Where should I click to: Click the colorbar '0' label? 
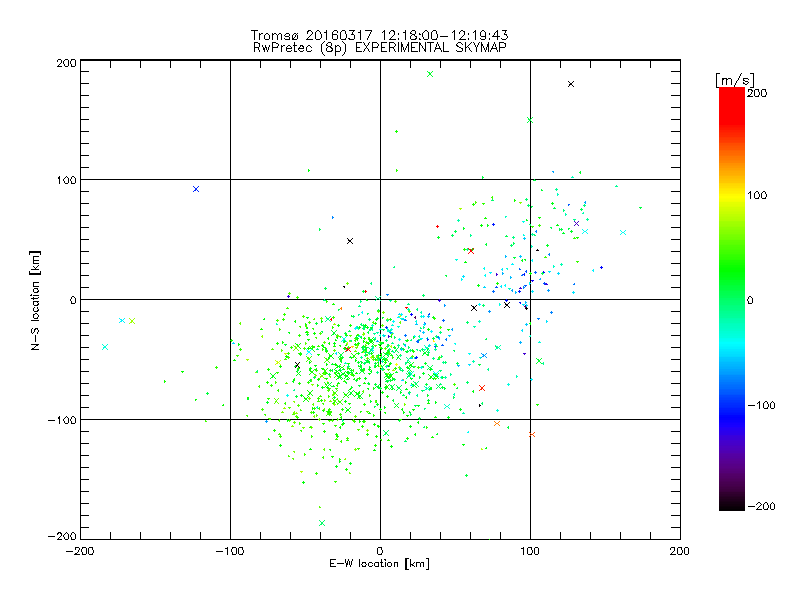click(750, 300)
